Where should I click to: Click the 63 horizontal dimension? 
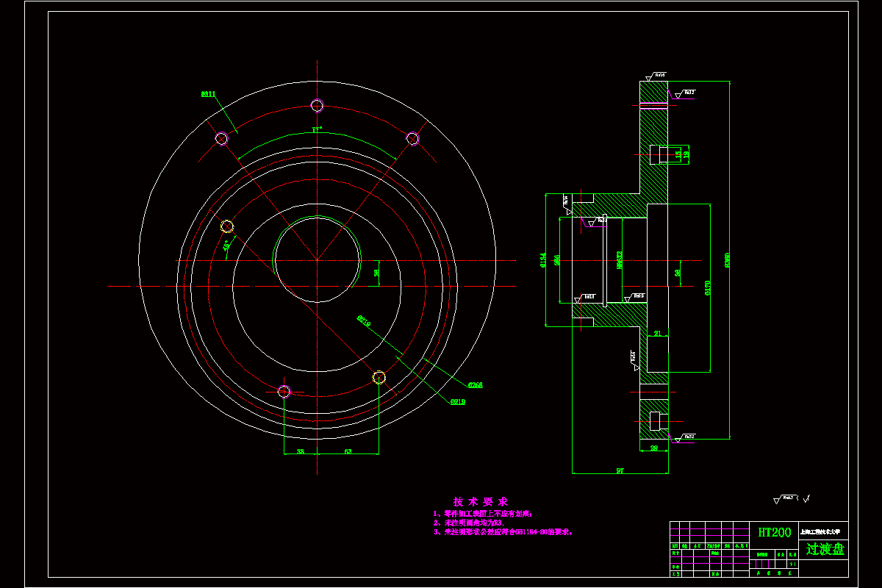point(348,451)
